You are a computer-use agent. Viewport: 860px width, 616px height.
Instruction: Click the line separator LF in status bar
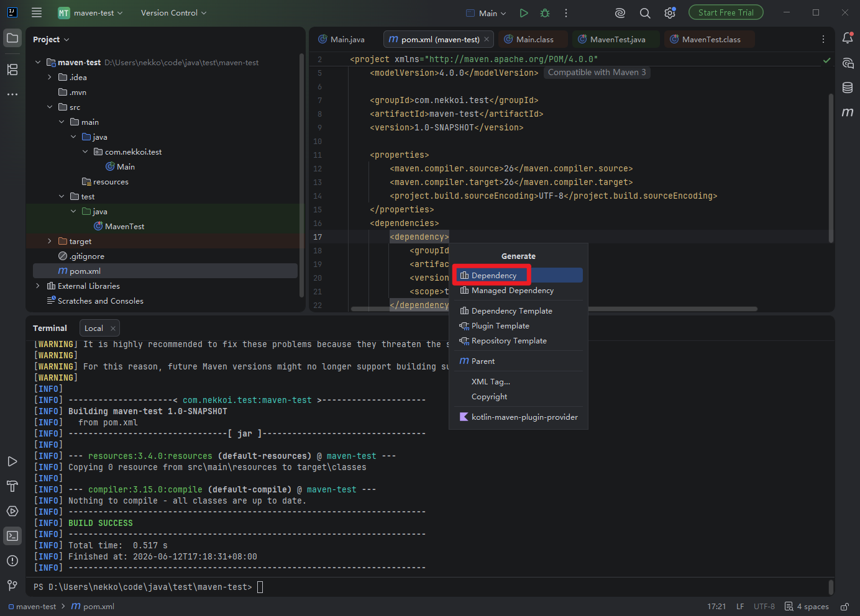(x=740, y=607)
